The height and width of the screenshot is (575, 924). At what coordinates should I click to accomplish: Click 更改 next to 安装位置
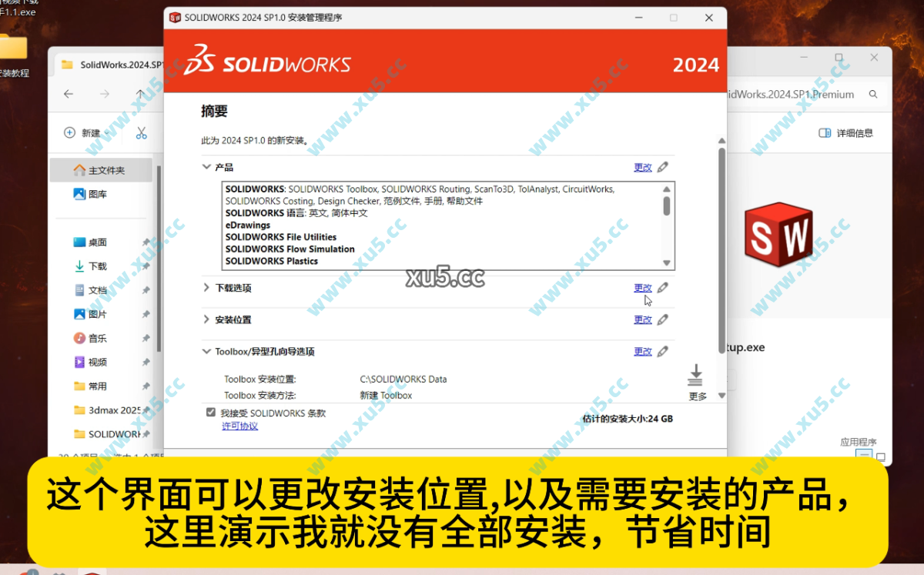641,319
